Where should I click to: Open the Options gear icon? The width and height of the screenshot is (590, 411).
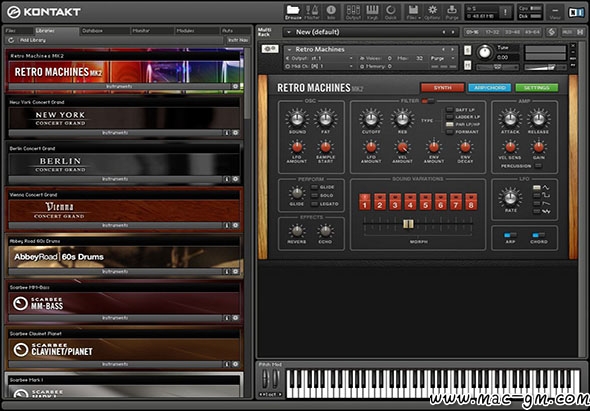click(x=432, y=12)
